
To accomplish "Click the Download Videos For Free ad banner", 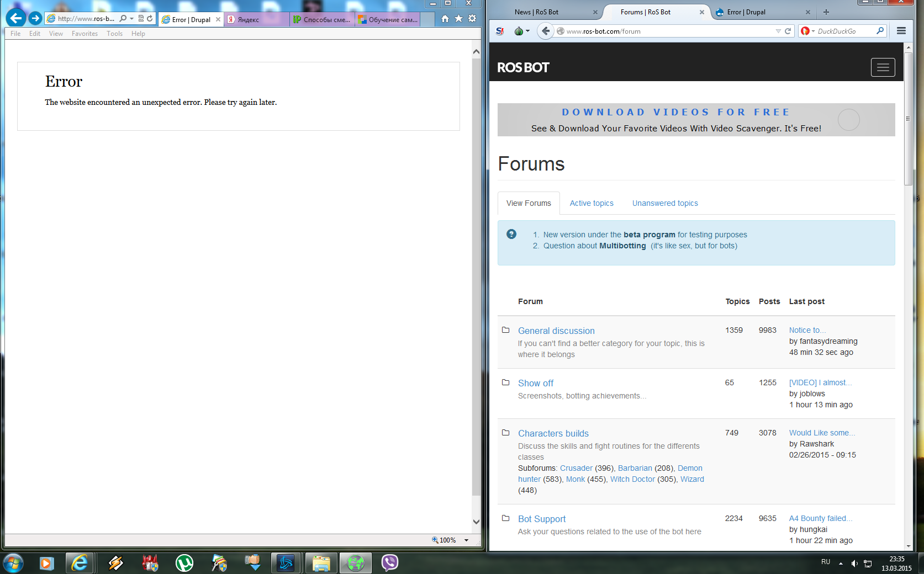I will [x=696, y=120].
